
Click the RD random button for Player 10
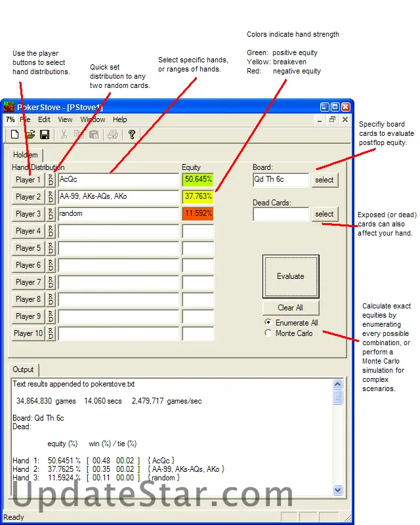coord(51,333)
